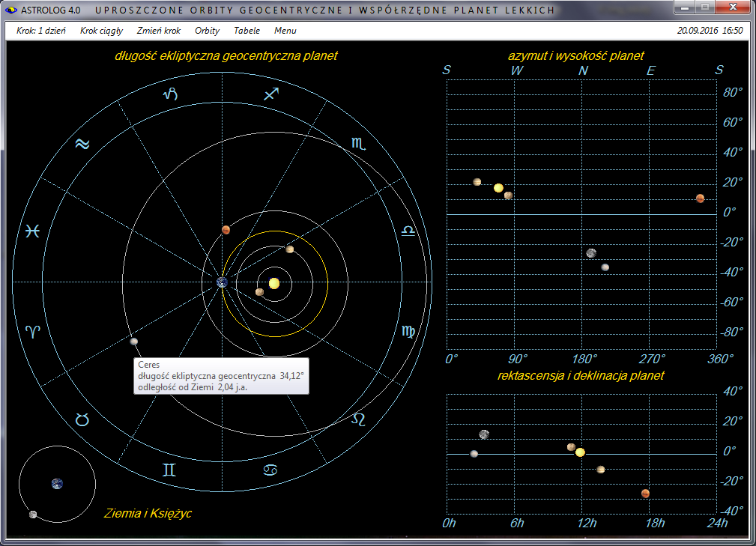756x546 pixels.
Task: Click Venus below the equator in rectascension chart
Action: pyautogui.click(x=601, y=470)
